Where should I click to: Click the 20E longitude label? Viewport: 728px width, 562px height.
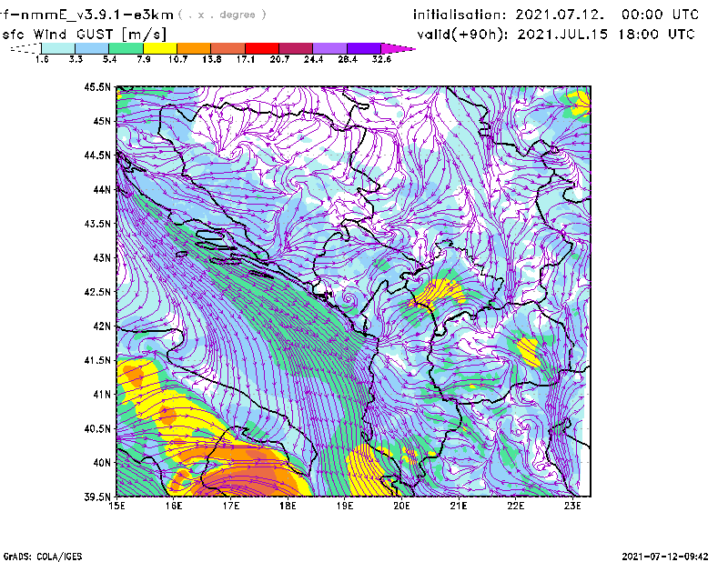pyautogui.click(x=401, y=506)
